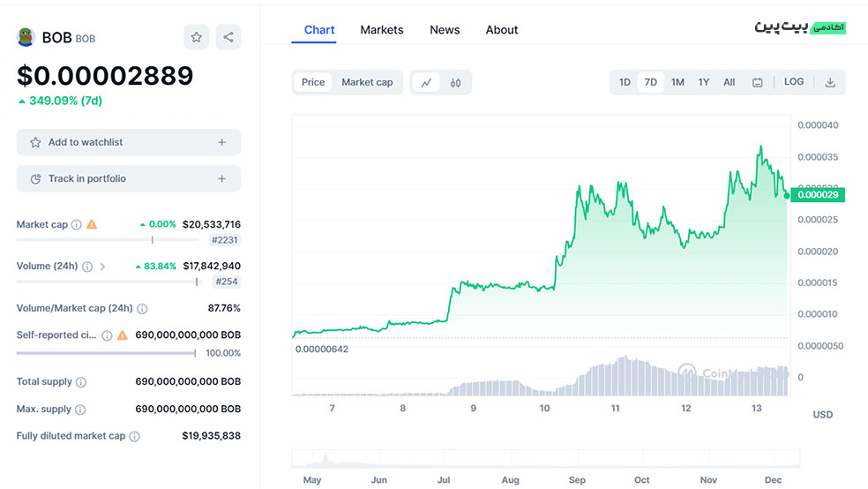The width and height of the screenshot is (868, 489).
Task: Click the star favorite icon next to BOB
Action: tap(197, 37)
